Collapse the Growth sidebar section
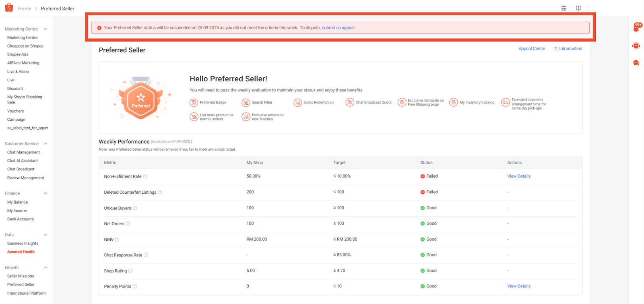 (45, 267)
